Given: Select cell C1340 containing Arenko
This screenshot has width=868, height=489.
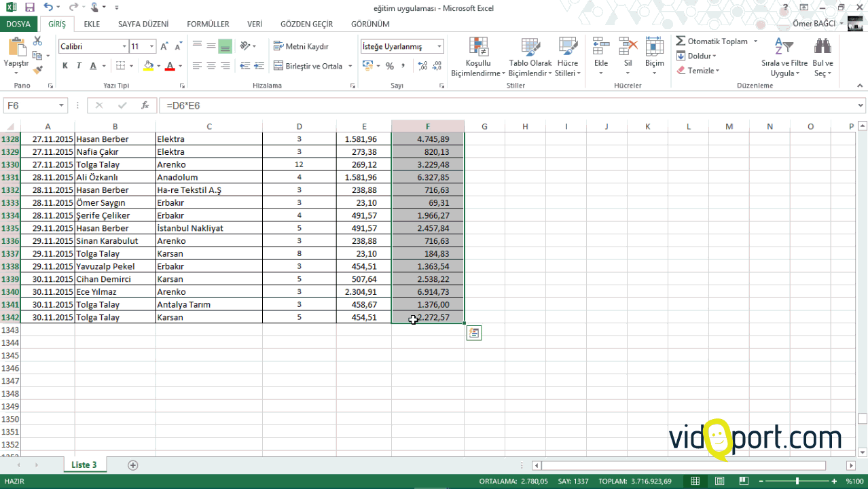Looking at the screenshot, I should [x=209, y=292].
